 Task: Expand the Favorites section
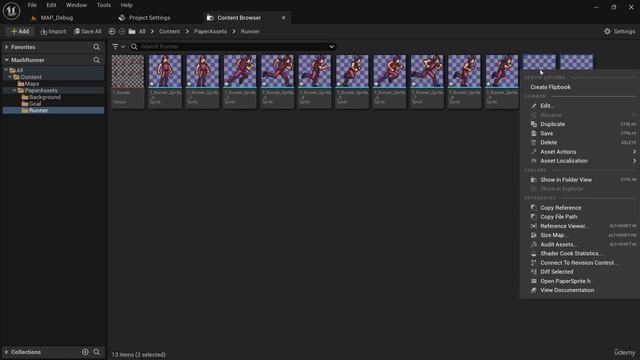point(7,47)
